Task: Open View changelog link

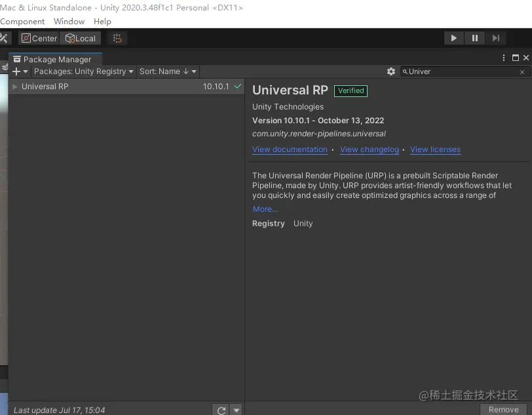Action: (370, 149)
